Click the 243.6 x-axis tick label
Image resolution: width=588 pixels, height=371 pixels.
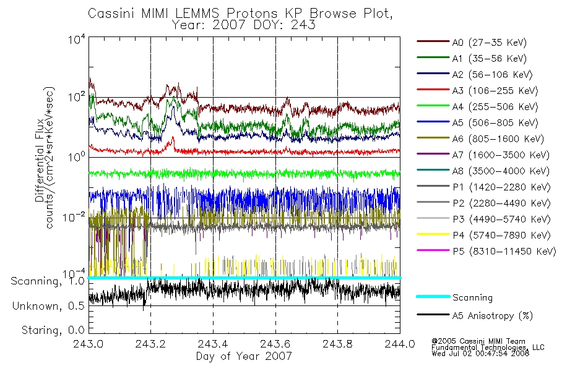click(275, 344)
